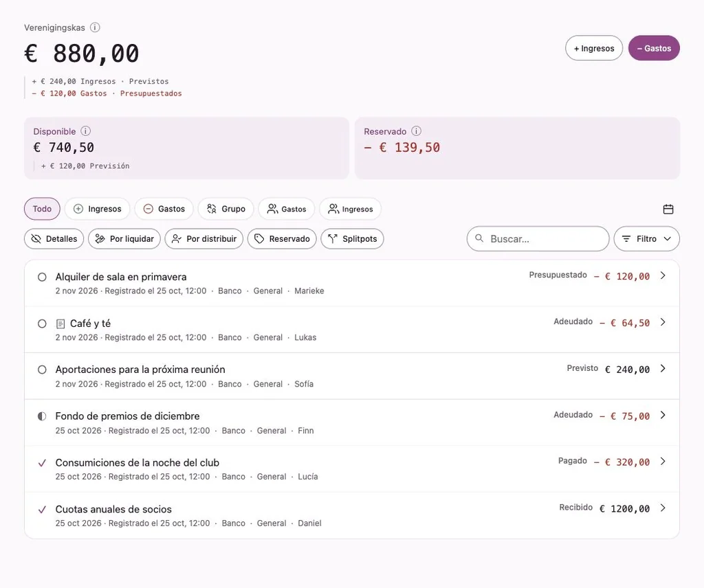Expand Alquiler de sala en primavera chevron
This screenshot has height=588, width=704.
663,275
